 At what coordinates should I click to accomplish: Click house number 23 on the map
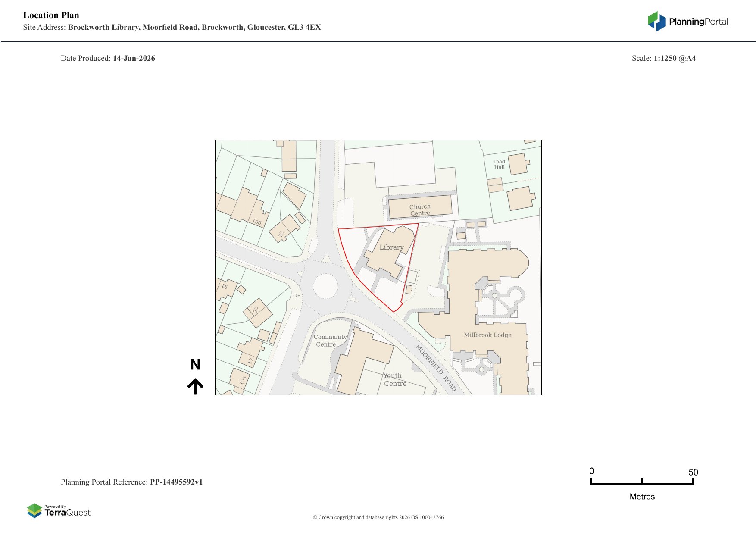[256, 310]
